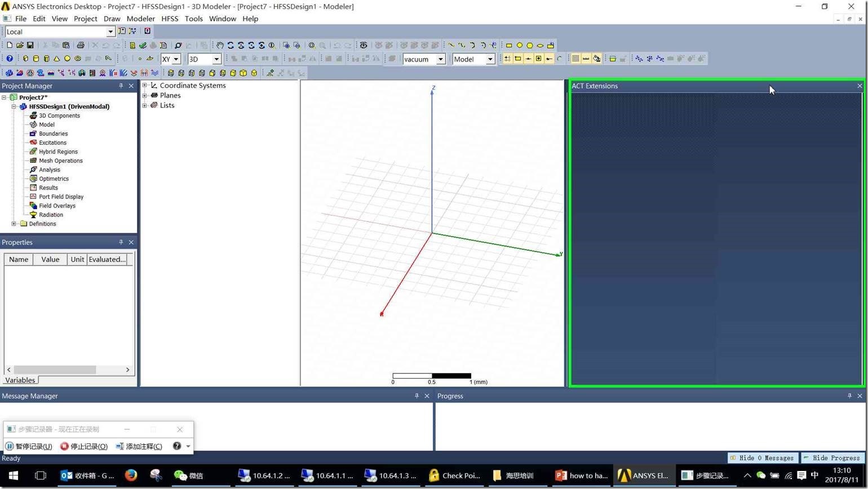The height and width of the screenshot is (489, 868).
Task: Open the 3D movement mode dropdown
Action: tap(216, 59)
